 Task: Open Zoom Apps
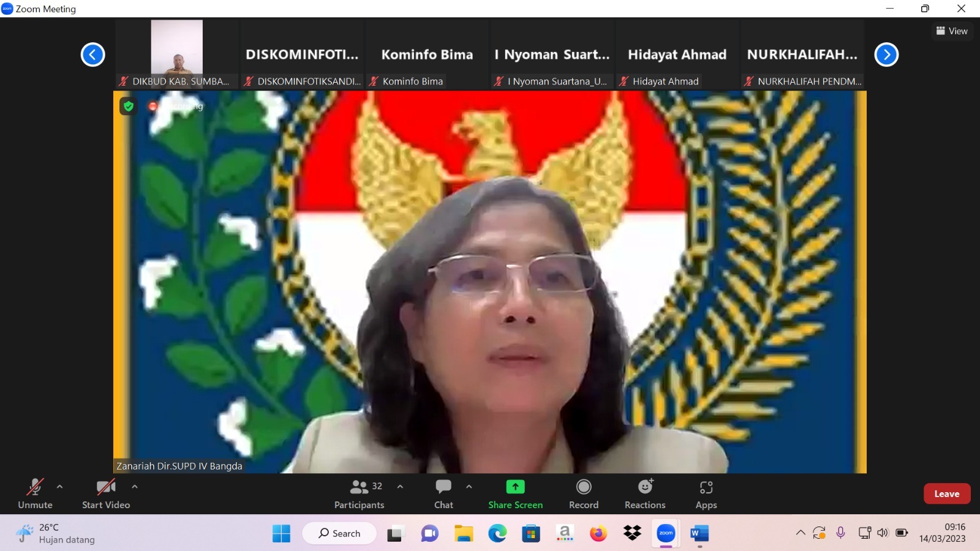(706, 493)
